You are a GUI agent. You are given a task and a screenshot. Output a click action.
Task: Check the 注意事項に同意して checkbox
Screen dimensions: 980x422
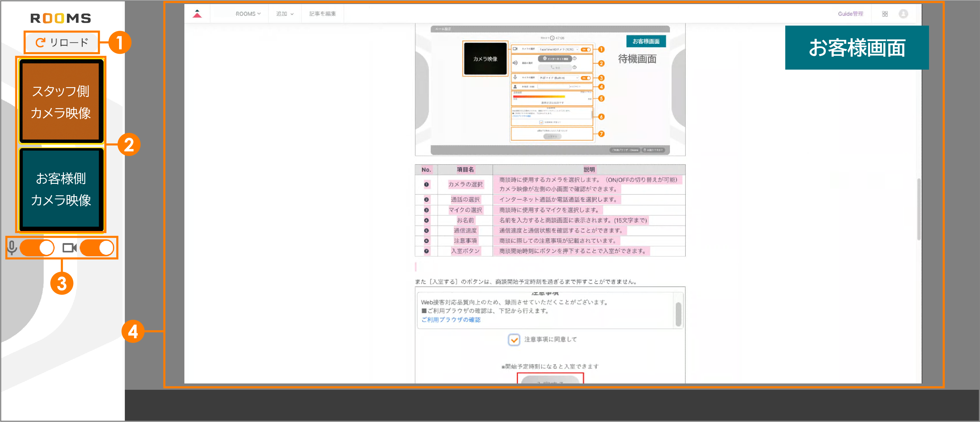(514, 339)
